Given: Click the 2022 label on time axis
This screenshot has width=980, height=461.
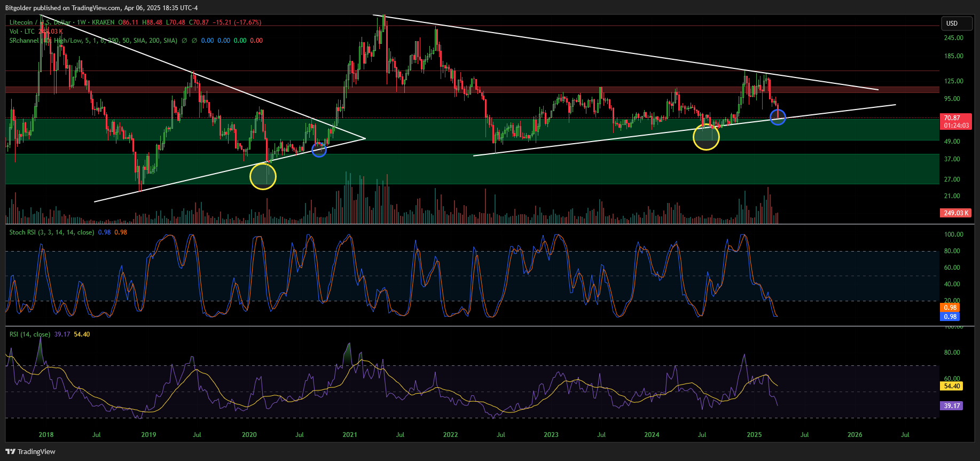Looking at the screenshot, I should click(x=451, y=435).
